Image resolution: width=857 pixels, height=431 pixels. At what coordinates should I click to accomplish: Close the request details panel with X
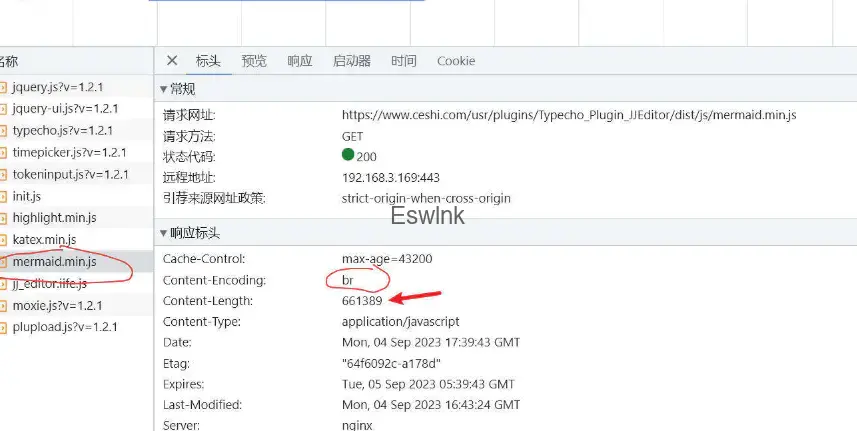pyautogui.click(x=172, y=61)
